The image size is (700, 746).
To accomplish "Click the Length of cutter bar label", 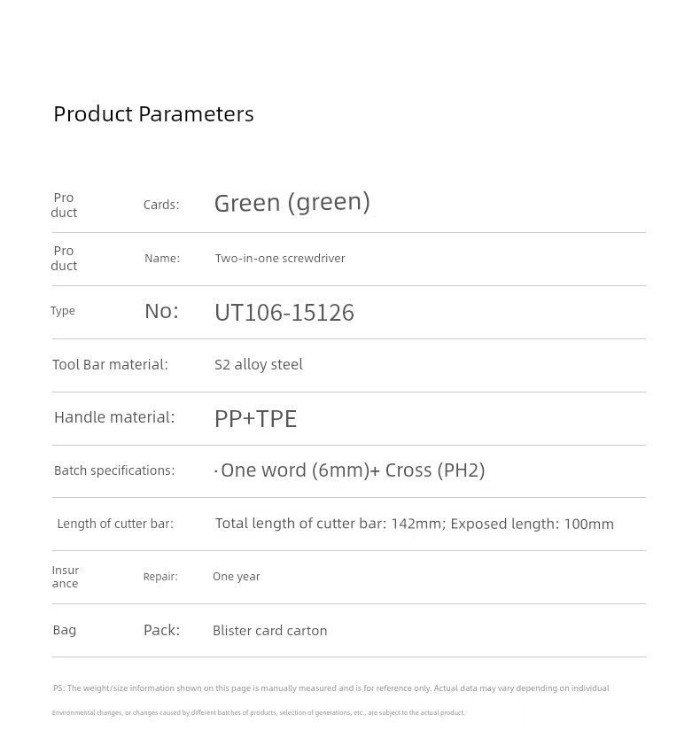I will (115, 524).
